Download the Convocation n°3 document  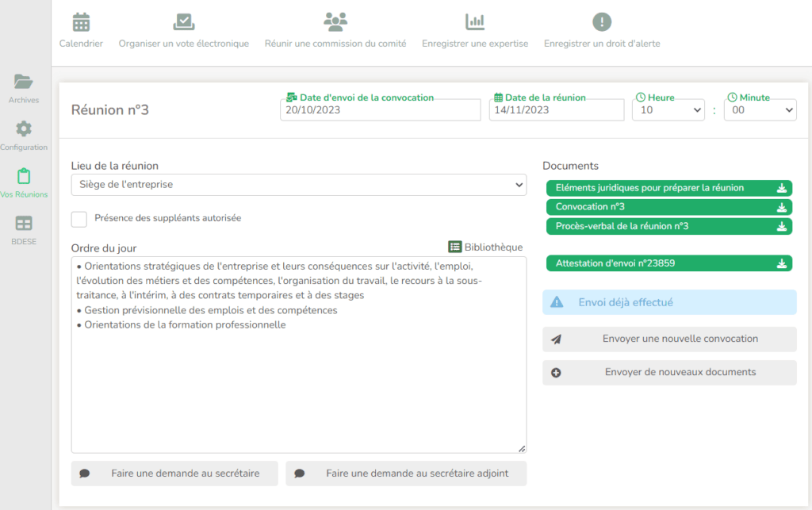coord(781,207)
